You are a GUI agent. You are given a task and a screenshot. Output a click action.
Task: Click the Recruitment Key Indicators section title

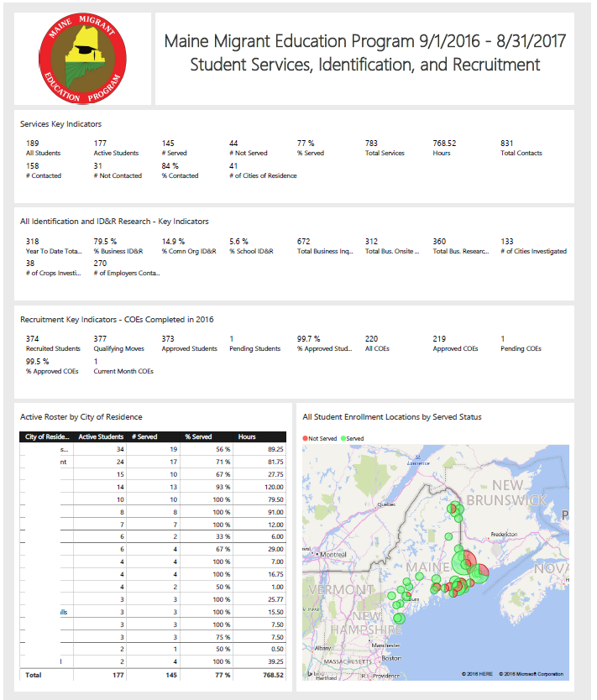(117, 319)
